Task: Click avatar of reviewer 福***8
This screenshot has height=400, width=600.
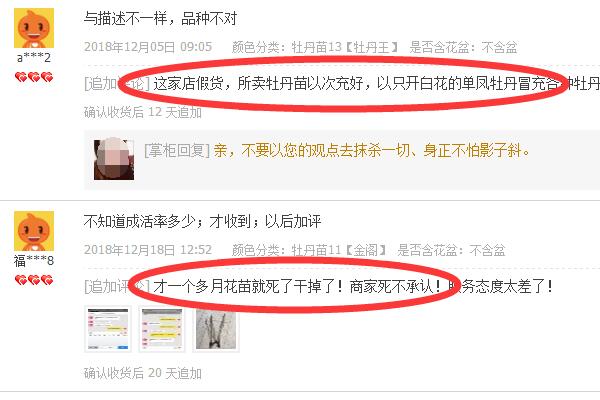Action: tap(34, 231)
